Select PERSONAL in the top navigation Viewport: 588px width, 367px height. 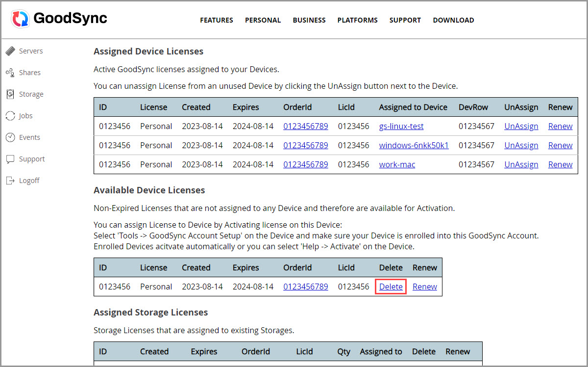click(x=263, y=20)
